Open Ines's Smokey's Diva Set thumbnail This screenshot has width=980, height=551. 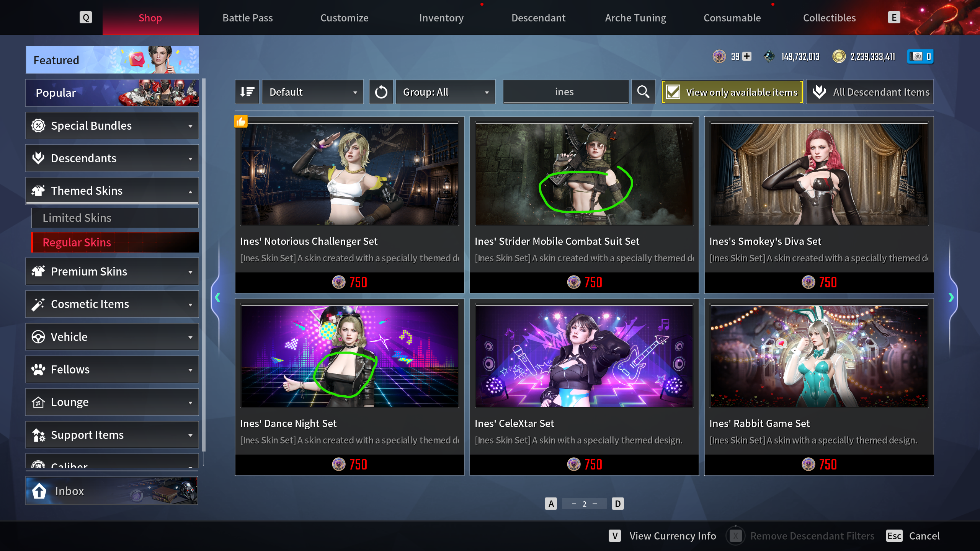(819, 174)
